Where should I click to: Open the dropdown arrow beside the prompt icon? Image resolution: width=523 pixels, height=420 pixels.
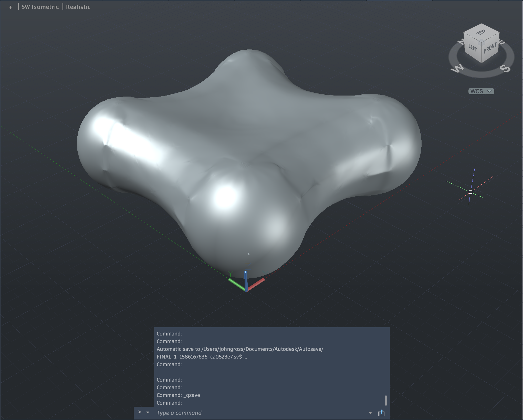click(148, 413)
